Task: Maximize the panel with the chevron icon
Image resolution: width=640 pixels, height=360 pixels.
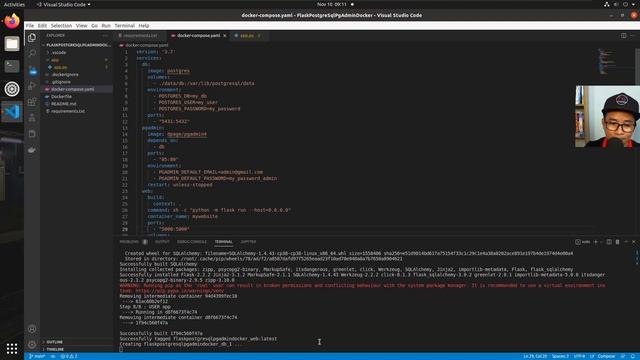Action: coord(626,242)
